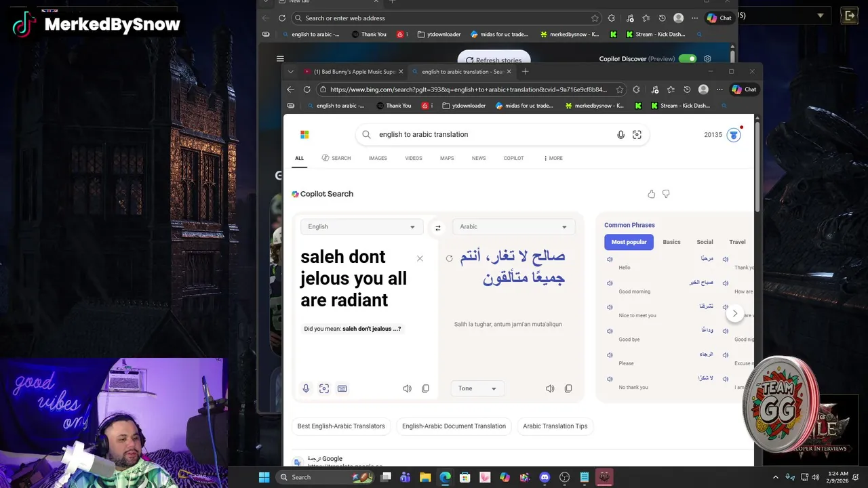Expand the MORE search categories menu

(x=553, y=158)
